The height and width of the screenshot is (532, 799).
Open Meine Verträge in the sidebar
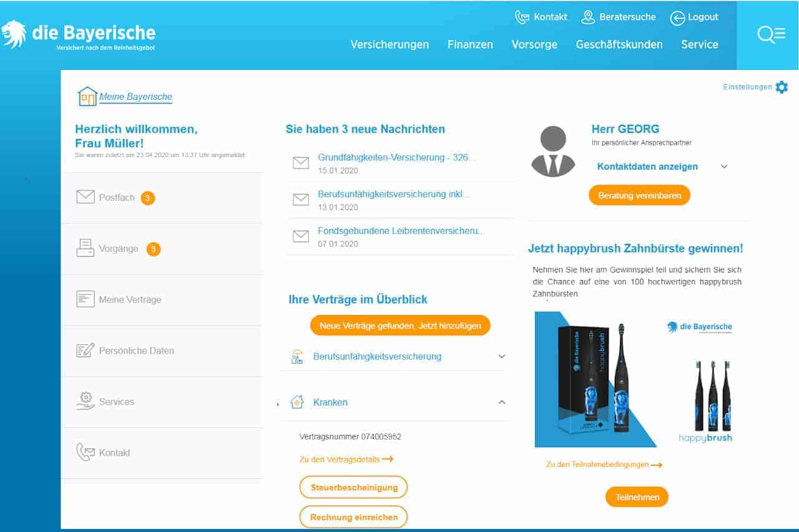(162, 300)
